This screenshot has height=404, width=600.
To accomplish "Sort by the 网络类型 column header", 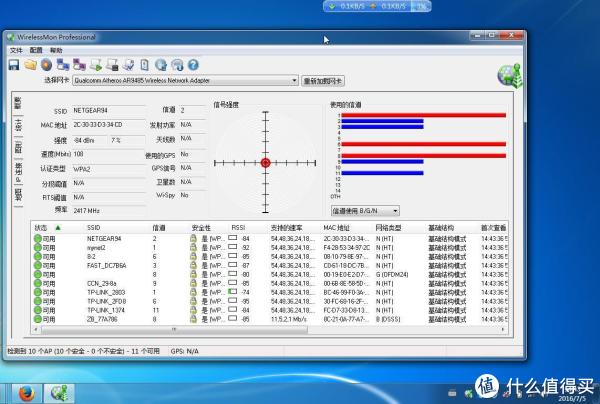I will tap(388, 228).
